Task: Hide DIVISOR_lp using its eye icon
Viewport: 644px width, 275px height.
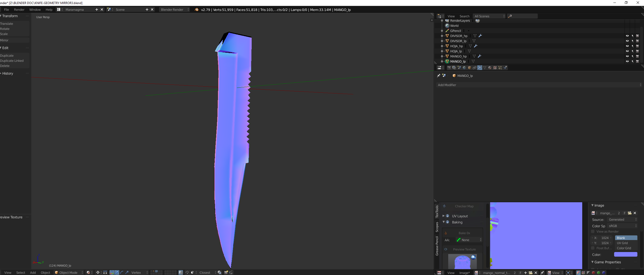Action: pyautogui.click(x=627, y=41)
